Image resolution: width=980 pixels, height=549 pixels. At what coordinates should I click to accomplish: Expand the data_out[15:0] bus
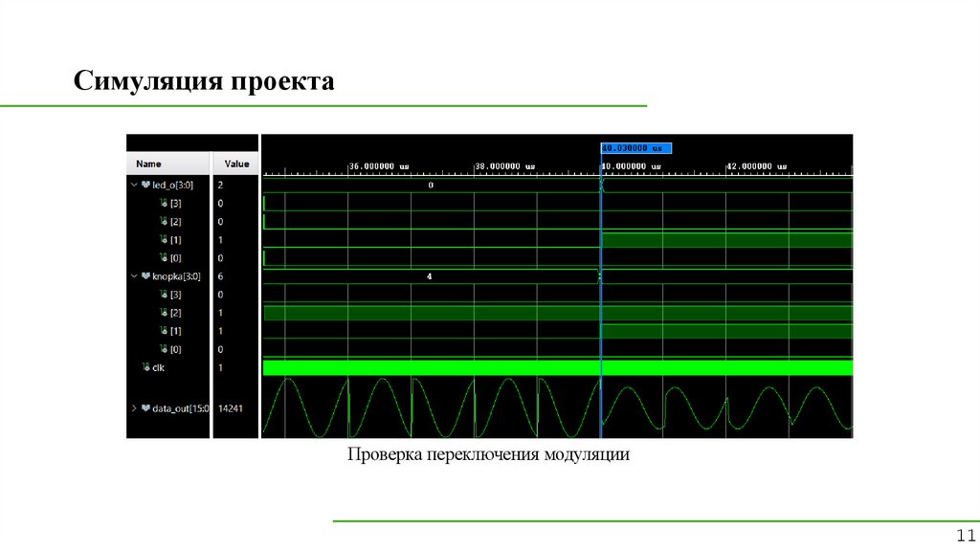coord(134,408)
